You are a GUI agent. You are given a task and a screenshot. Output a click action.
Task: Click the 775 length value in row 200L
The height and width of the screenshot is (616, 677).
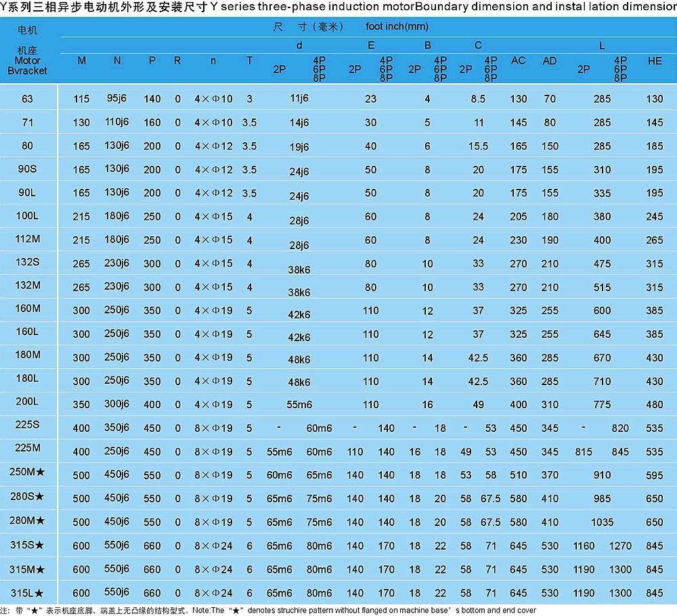(x=602, y=405)
